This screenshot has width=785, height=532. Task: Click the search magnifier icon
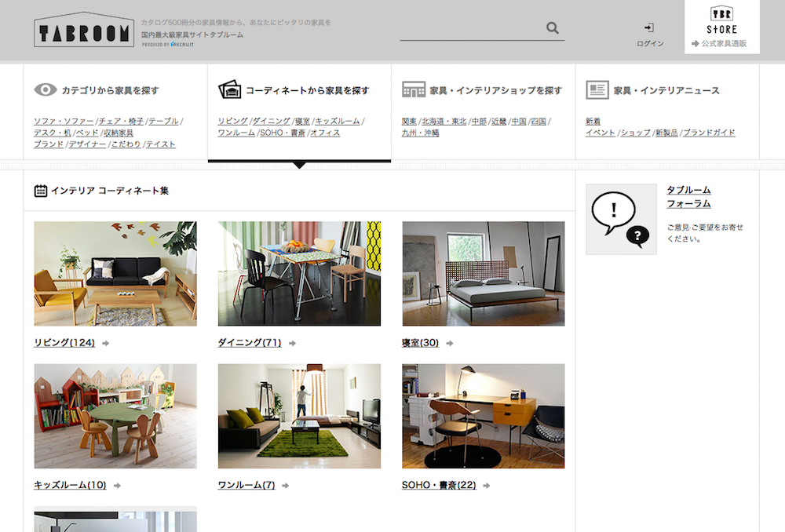click(552, 28)
